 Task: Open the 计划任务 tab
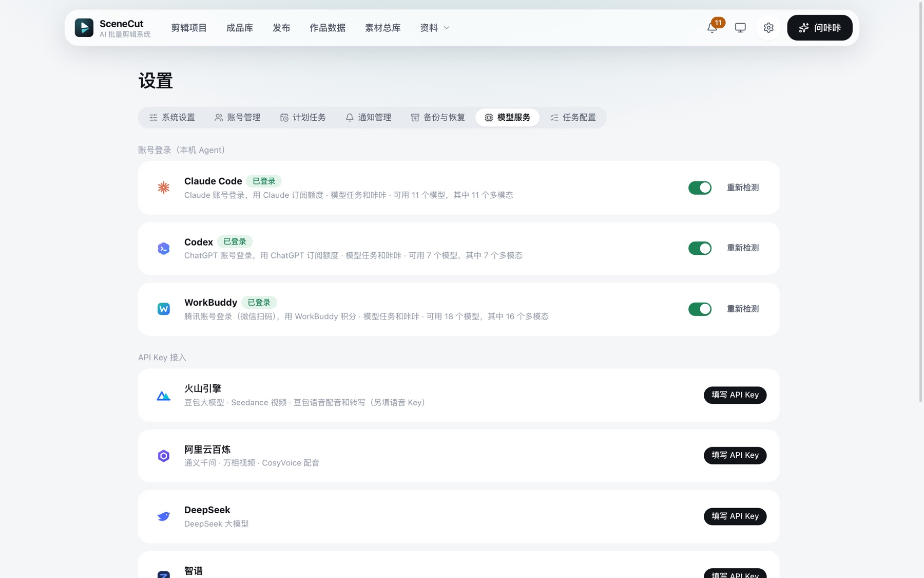[x=303, y=118]
